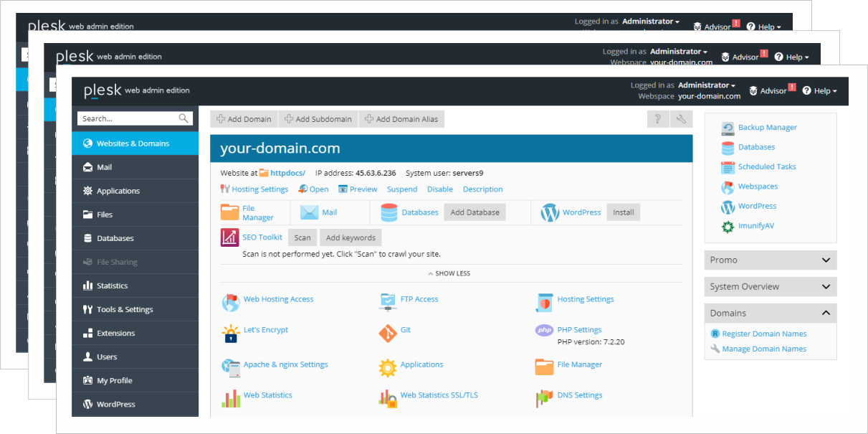The width and height of the screenshot is (868, 434).
Task: Click the My Profile sidebar icon
Action: click(88, 380)
